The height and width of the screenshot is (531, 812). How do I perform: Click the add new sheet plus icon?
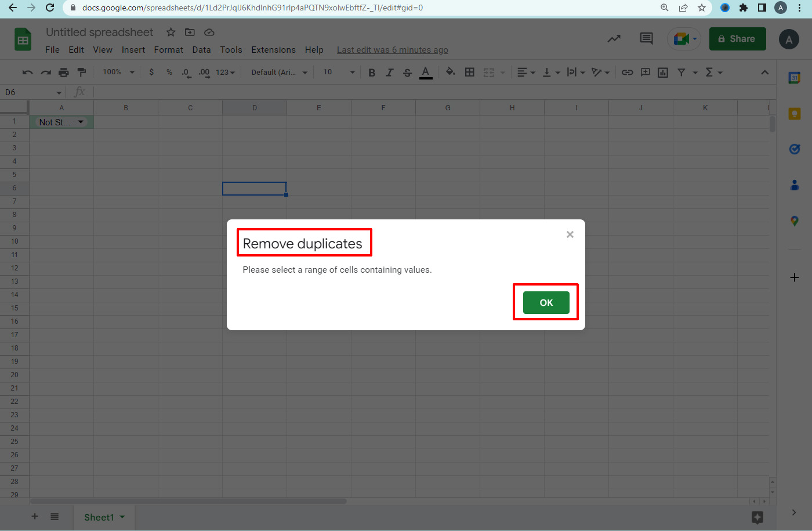point(35,516)
